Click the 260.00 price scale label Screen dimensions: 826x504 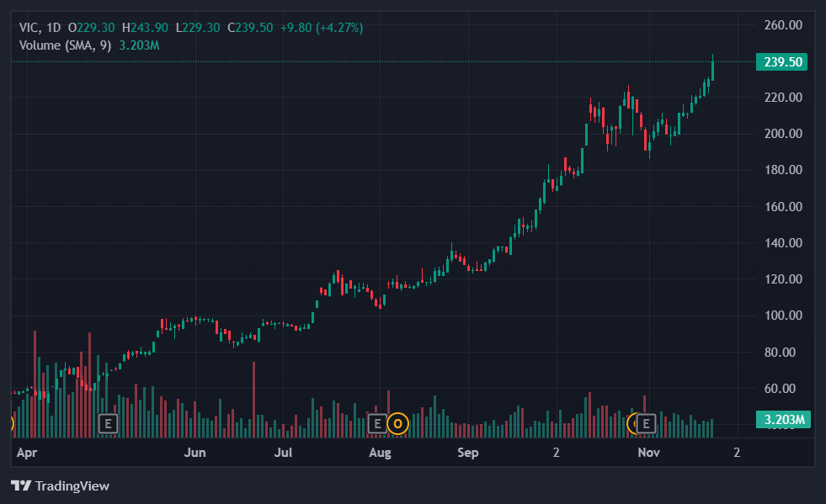(782, 25)
